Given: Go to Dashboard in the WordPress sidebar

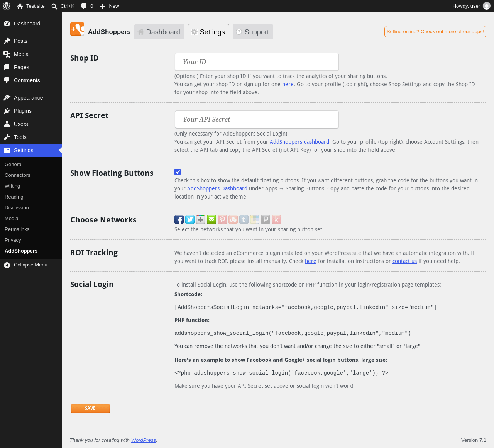Looking at the screenshot, I should coord(31,24).
